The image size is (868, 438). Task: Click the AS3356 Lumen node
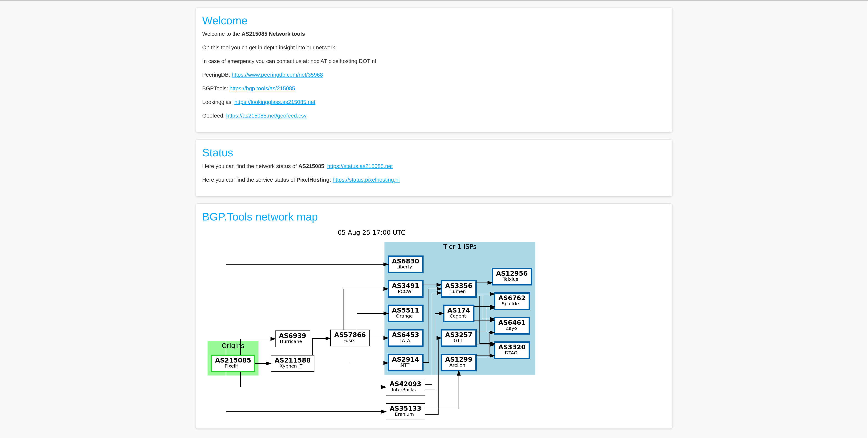(458, 289)
